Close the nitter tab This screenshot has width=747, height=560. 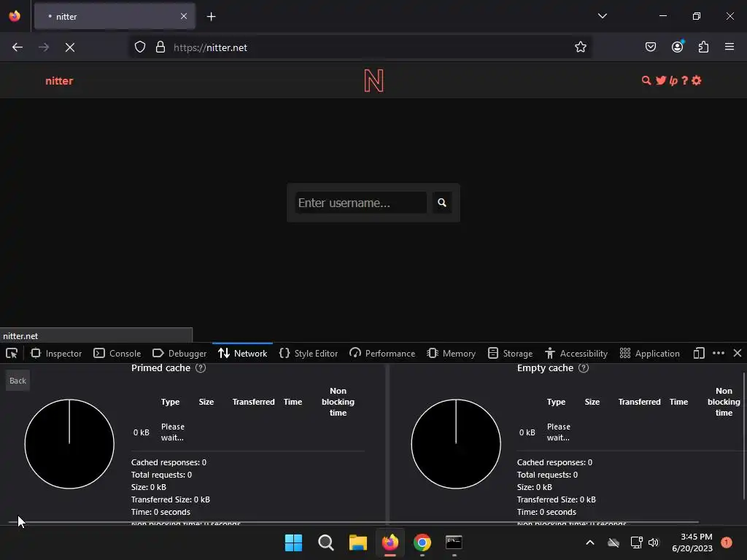pyautogui.click(x=184, y=16)
